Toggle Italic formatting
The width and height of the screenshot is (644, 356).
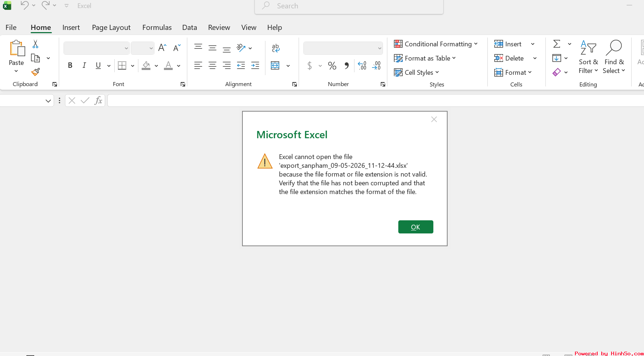pyautogui.click(x=84, y=66)
